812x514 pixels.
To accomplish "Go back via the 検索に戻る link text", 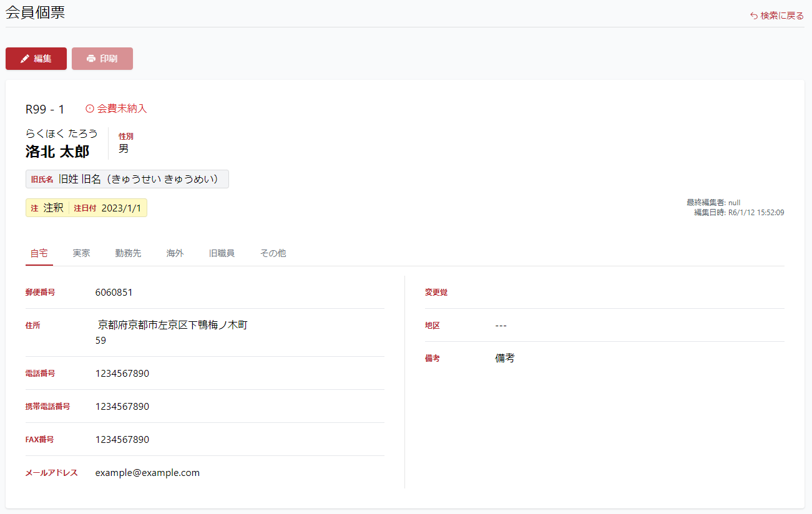I will pos(782,16).
